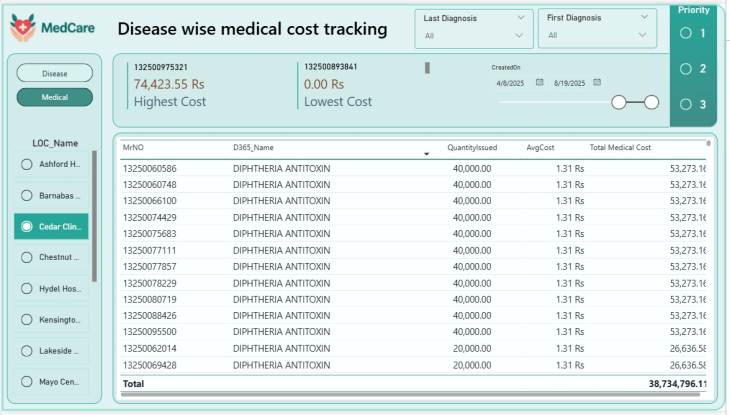Viewport: 730px width, 415px height.
Task: Switch to the Medical view
Action: pyautogui.click(x=55, y=97)
